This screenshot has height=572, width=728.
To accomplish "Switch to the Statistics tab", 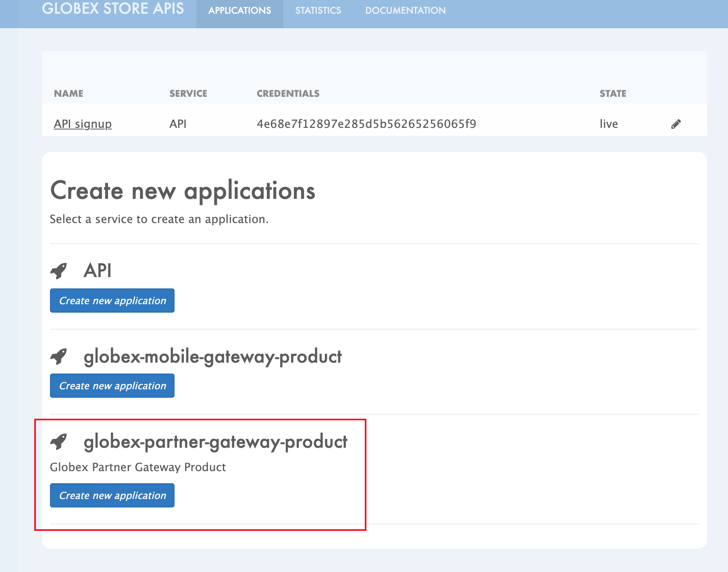I will 318,10.
